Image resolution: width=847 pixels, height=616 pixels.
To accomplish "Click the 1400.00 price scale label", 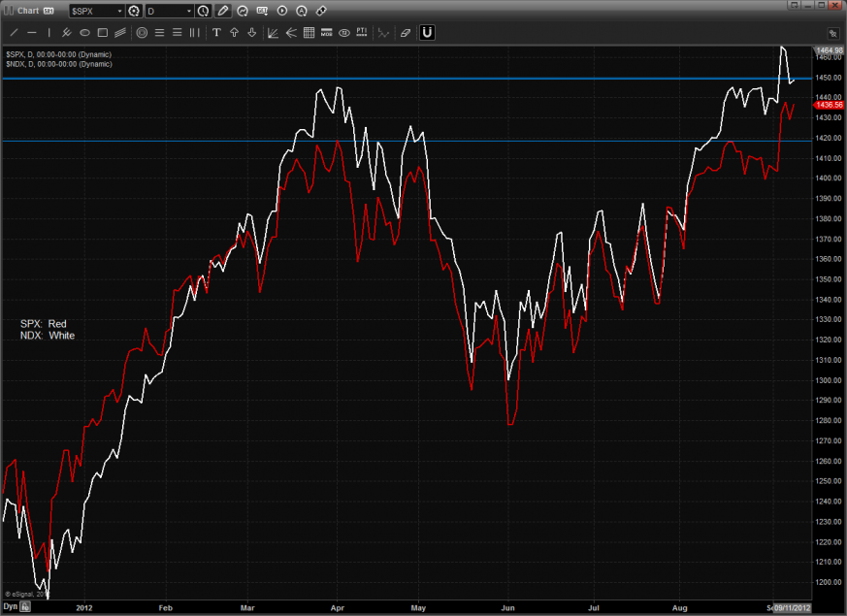I will tap(829, 178).
